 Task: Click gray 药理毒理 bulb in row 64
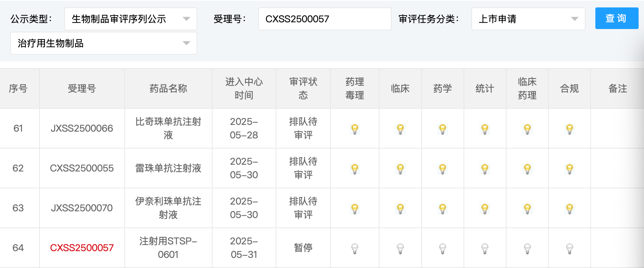pos(354,248)
